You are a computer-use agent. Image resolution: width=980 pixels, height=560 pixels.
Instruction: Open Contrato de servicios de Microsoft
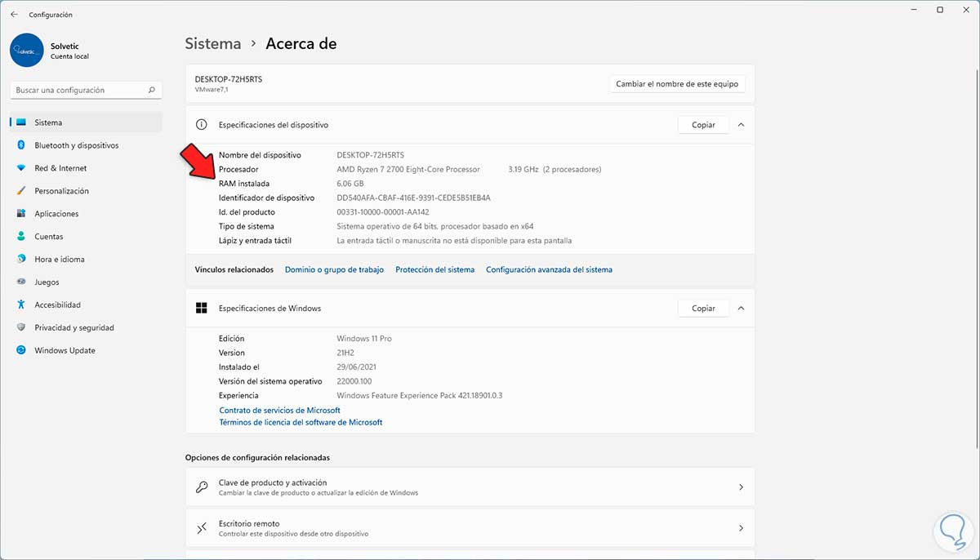tap(279, 410)
